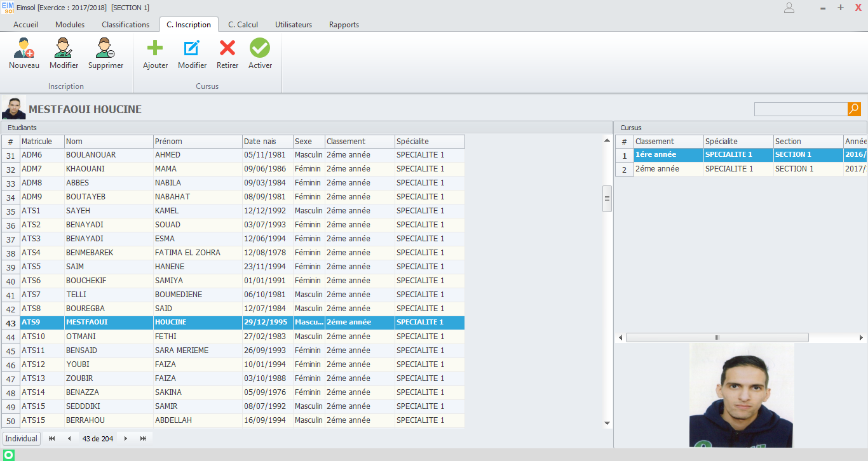
Task: Click the Cursus horizontal scrollbar thumb
Action: point(717,338)
